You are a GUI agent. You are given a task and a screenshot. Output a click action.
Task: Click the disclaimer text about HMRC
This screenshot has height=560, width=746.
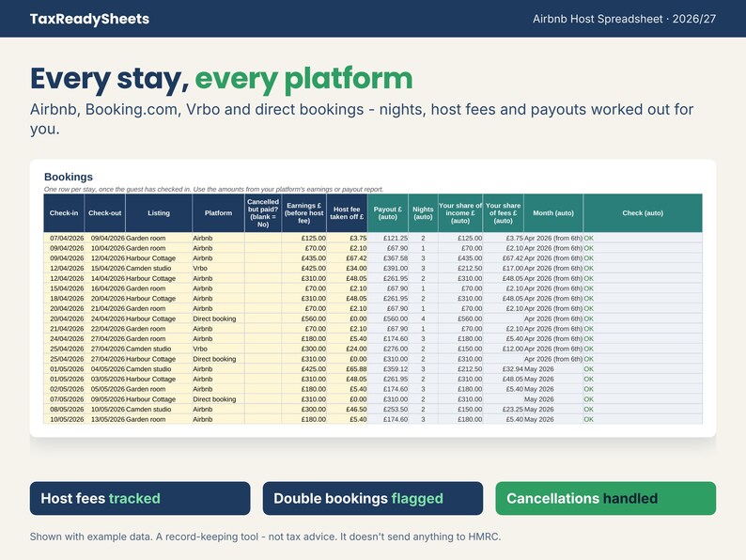tap(265, 537)
